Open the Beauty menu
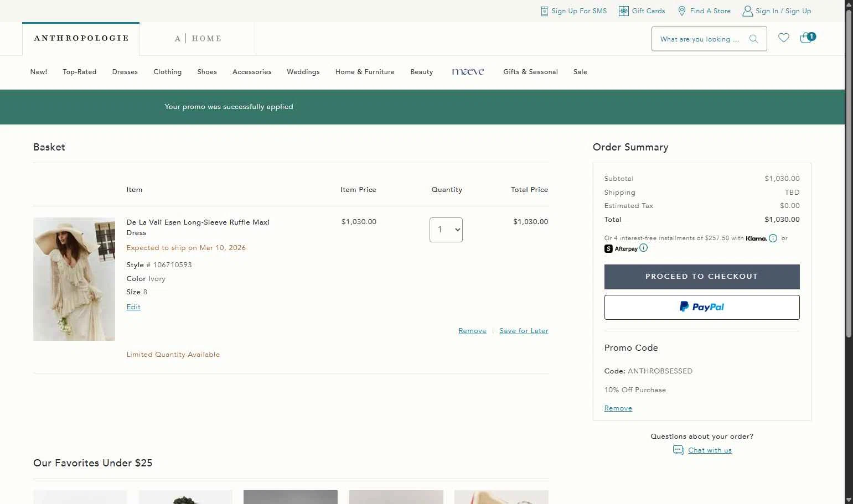The width and height of the screenshot is (853, 504). [x=422, y=72]
